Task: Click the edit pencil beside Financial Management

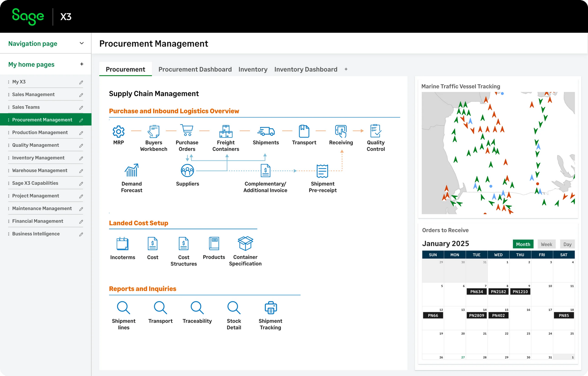Action: (81, 221)
